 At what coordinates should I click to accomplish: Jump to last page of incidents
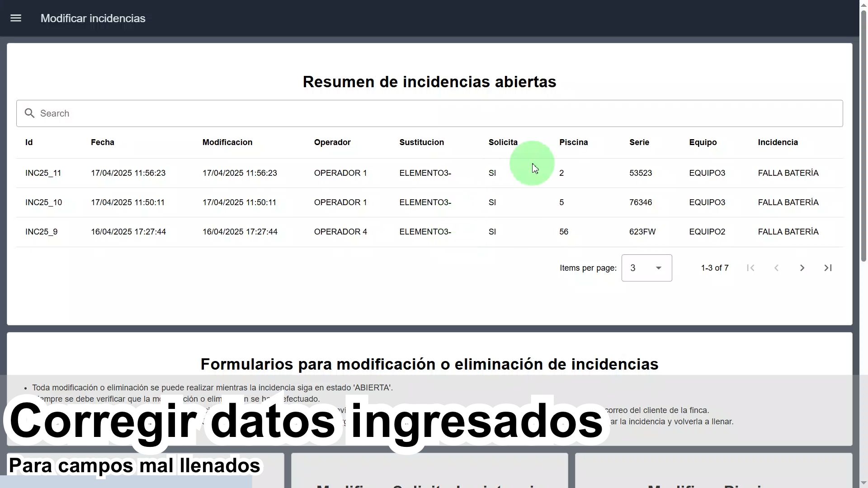828,268
